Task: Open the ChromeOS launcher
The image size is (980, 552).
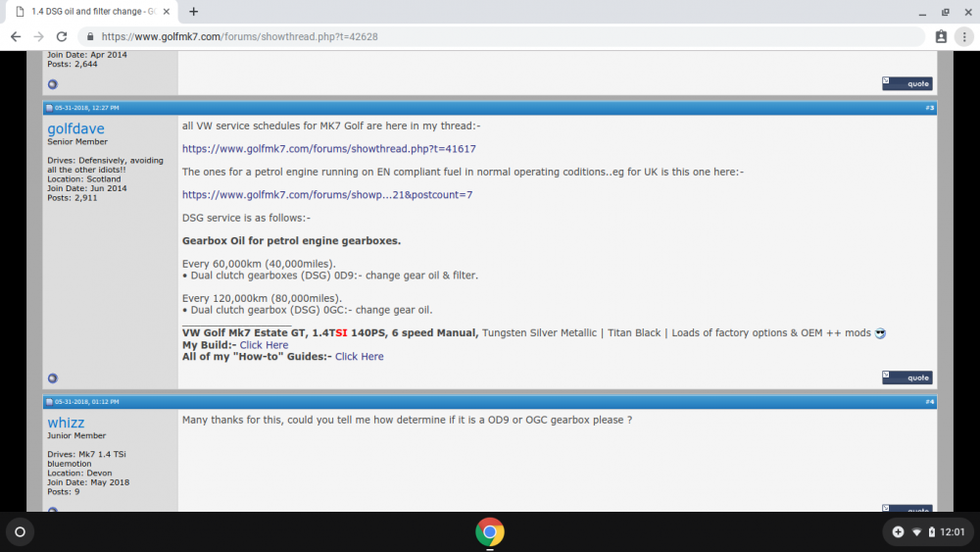Action: pyautogui.click(x=20, y=532)
